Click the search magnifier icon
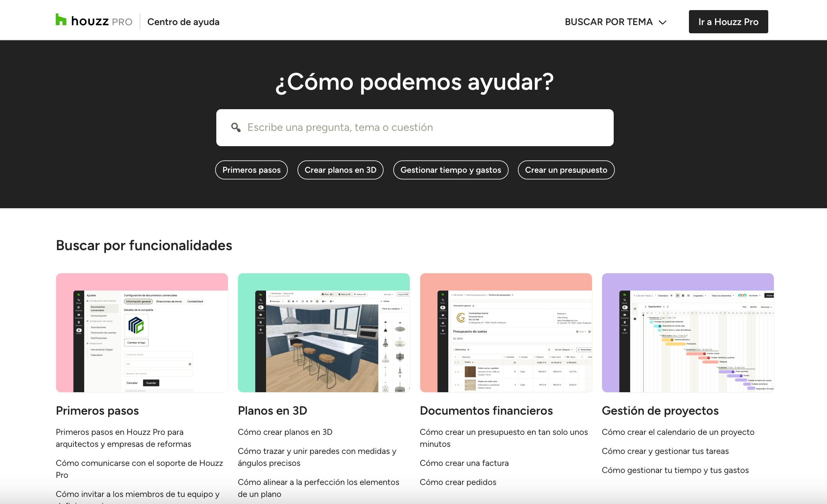Viewport: 827px width, 504px height. 236,127
